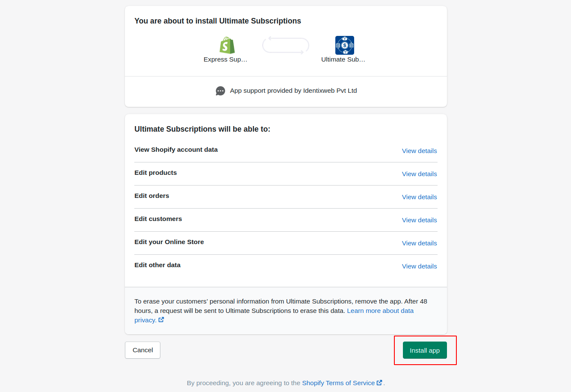The width and height of the screenshot is (571, 392).
Task: Open View details for Edit customers
Action: click(x=419, y=220)
